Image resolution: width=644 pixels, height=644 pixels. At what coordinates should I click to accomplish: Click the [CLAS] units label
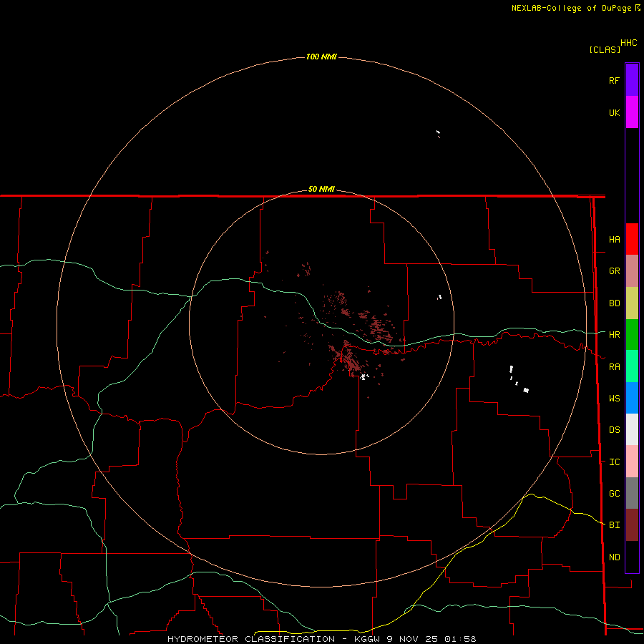605,49
